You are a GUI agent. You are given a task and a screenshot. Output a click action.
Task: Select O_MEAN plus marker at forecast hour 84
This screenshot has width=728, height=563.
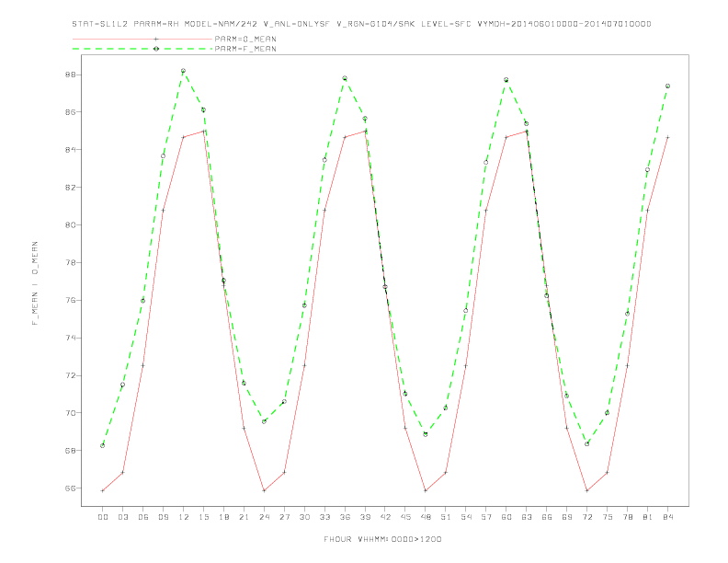(x=668, y=137)
